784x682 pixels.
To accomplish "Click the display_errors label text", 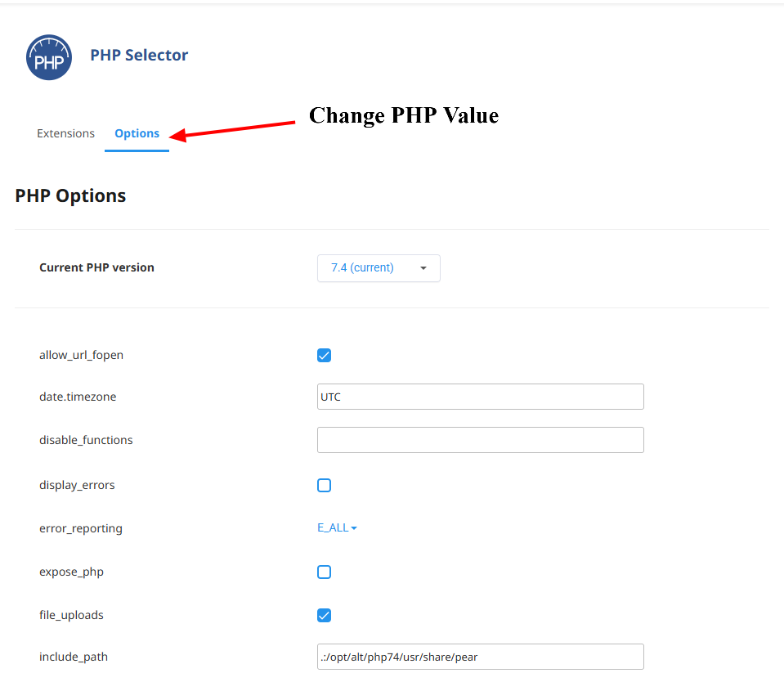I will 77,485.
